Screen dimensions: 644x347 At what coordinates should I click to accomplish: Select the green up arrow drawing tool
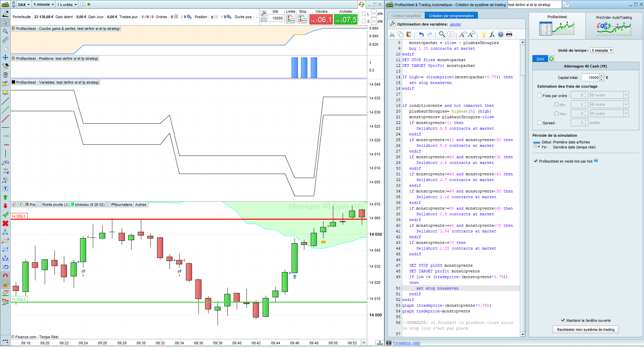point(5,197)
